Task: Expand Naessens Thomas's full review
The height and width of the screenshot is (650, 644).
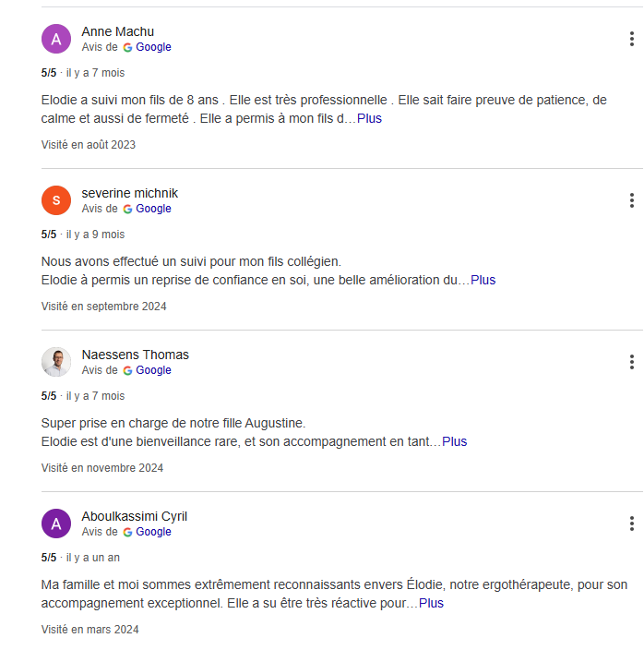Action: pos(454,441)
